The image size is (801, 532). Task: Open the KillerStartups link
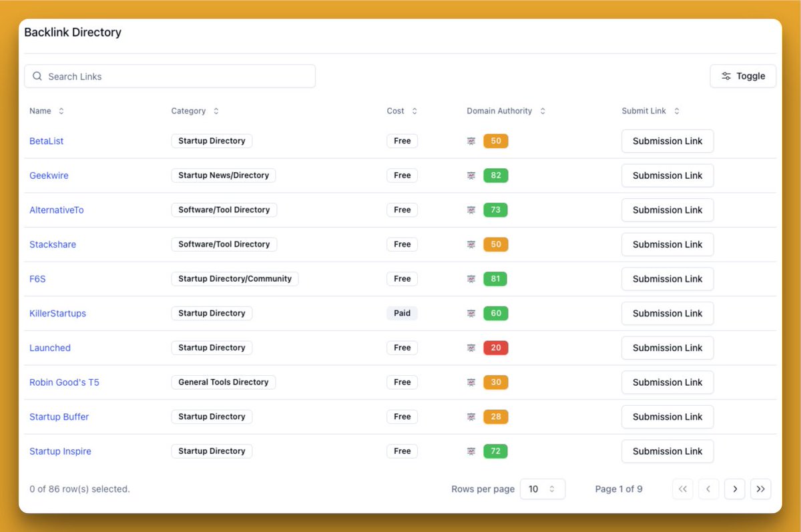tap(57, 313)
